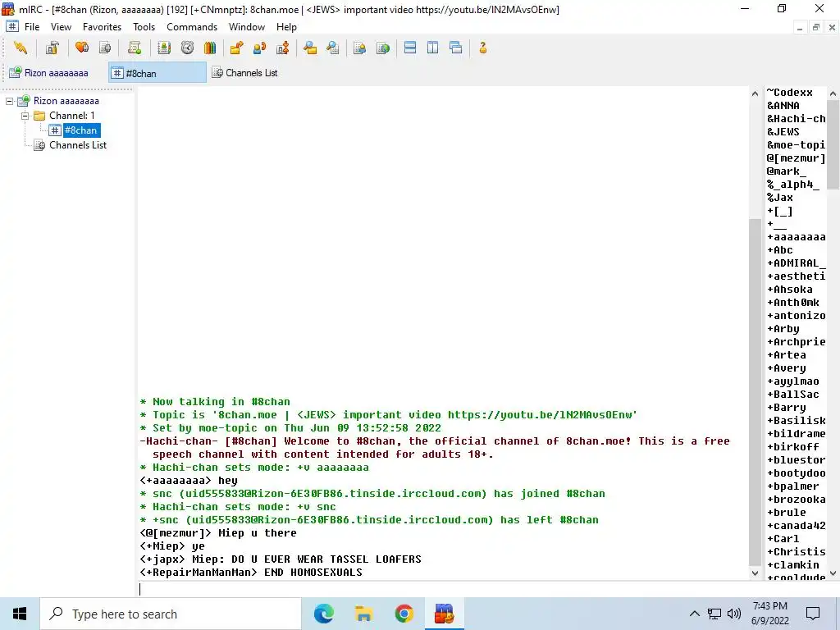Select @[mezmur] in nick list

[796, 158]
